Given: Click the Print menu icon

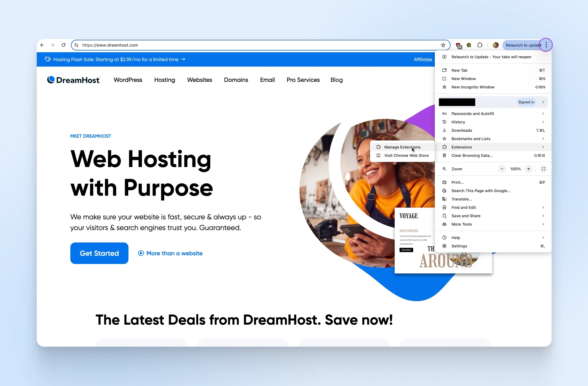Looking at the screenshot, I should point(445,181).
